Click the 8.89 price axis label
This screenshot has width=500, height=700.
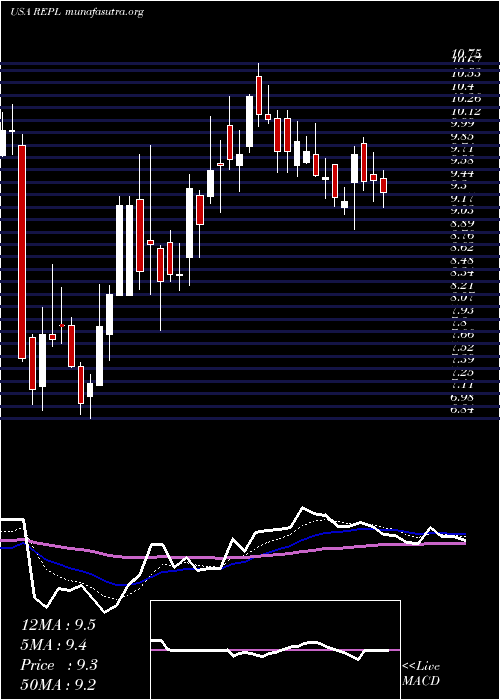(464, 223)
